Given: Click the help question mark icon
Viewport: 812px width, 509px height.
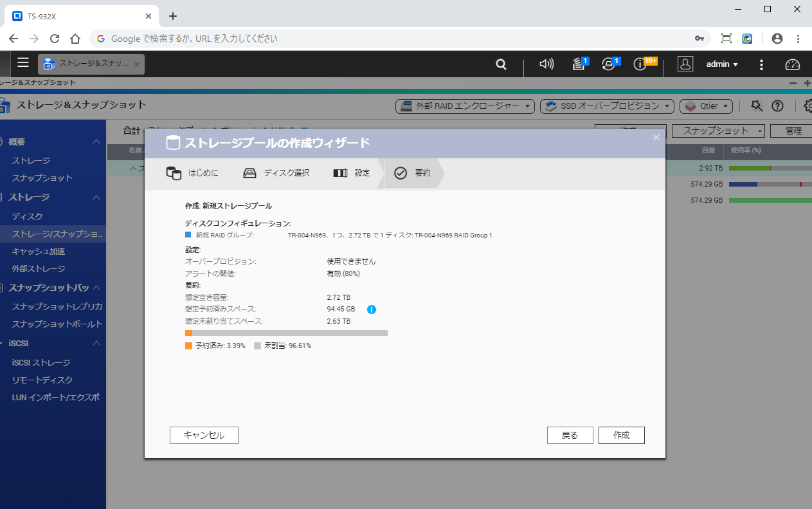Looking at the screenshot, I should pyautogui.click(x=777, y=106).
